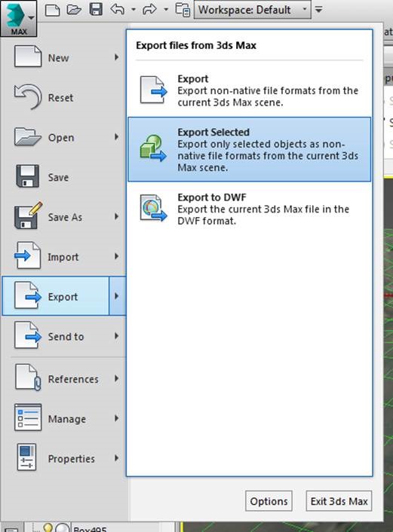This screenshot has width=393, height=532.
Task: Select the Save As menu item
Action: pos(63,217)
